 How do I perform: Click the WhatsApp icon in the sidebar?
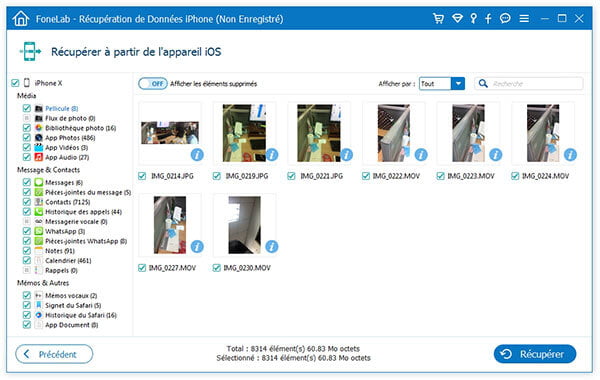(39, 231)
